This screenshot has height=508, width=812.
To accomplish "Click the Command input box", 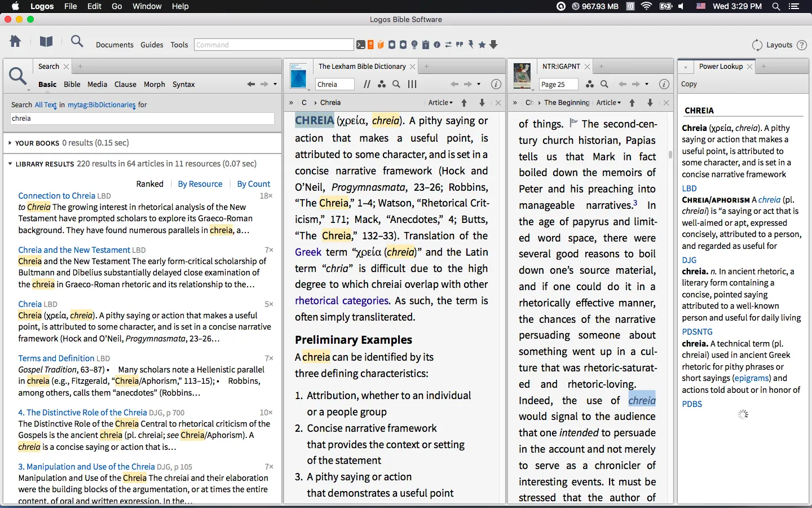I will click(274, 45).
